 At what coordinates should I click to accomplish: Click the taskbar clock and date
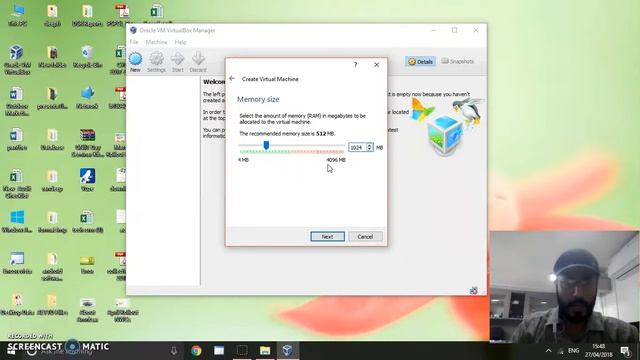pos(598,351)
